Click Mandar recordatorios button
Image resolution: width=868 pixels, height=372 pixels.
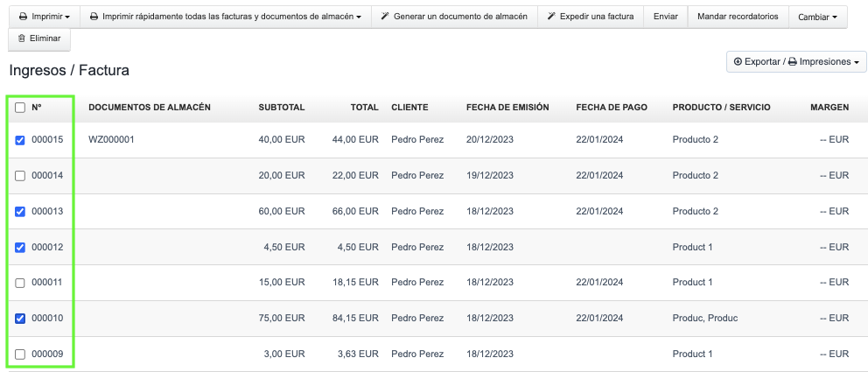738,18
